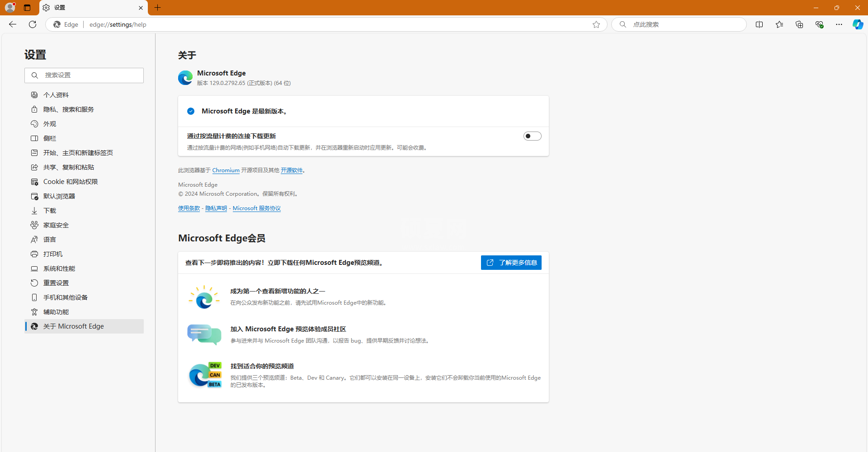The image size is (868, 452).
Task: Click 加入 Microsoft Edge 预览体验成员社区 heading
Action: [x=288, y=329]
